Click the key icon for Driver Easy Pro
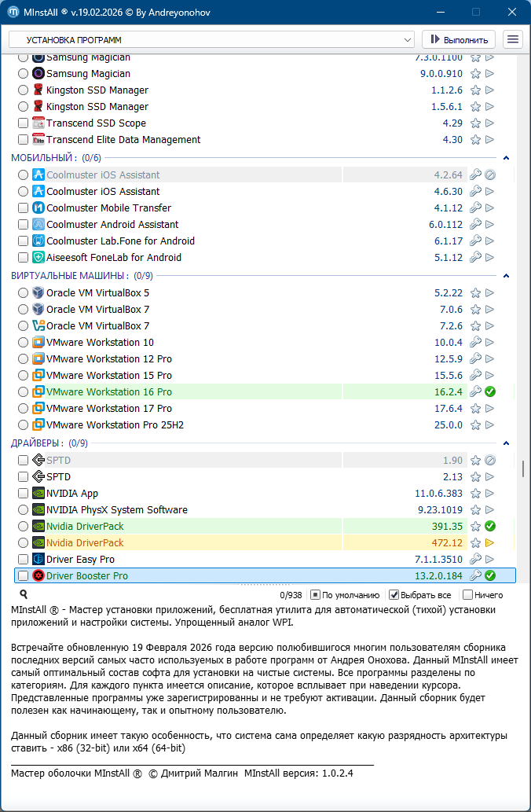Image resolution: width=531 pixels, height=812 pixels. (475, 560)
